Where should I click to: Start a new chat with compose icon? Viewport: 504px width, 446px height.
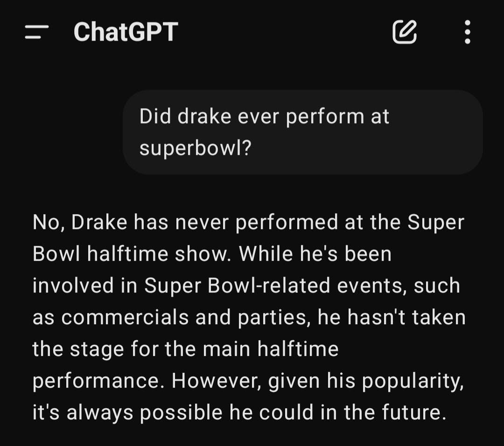pyautogui.click(x=405, y=32)
